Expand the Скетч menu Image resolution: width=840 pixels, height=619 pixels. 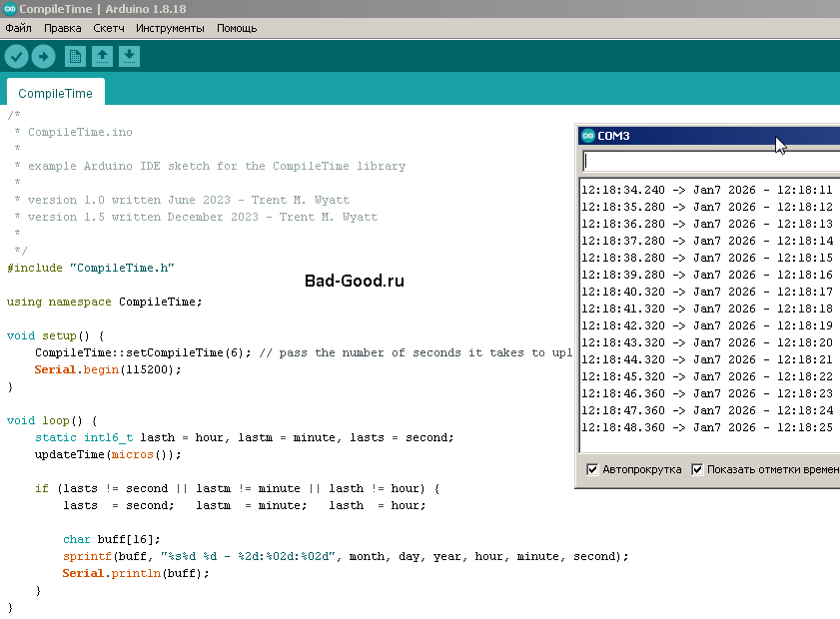(x=109, y=28)
